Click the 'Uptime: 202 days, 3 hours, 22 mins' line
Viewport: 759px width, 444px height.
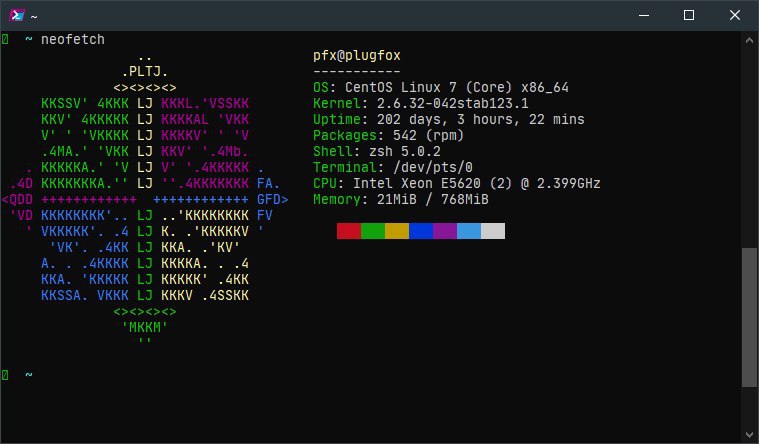coord(449,119)
